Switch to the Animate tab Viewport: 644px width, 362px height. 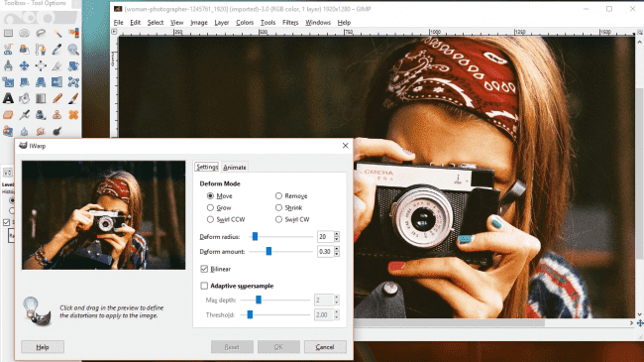click(x=235, y=167)
